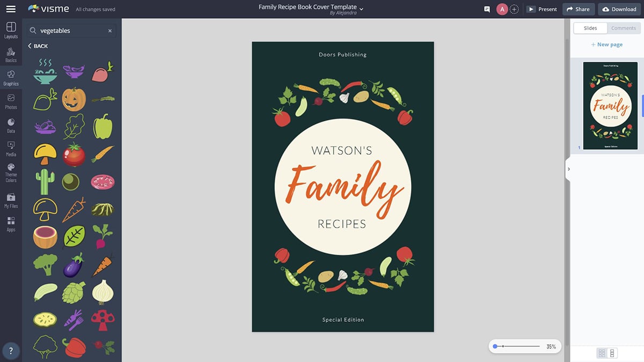Collapse the slides side panel
644x362 pixels.
[568, 169]
